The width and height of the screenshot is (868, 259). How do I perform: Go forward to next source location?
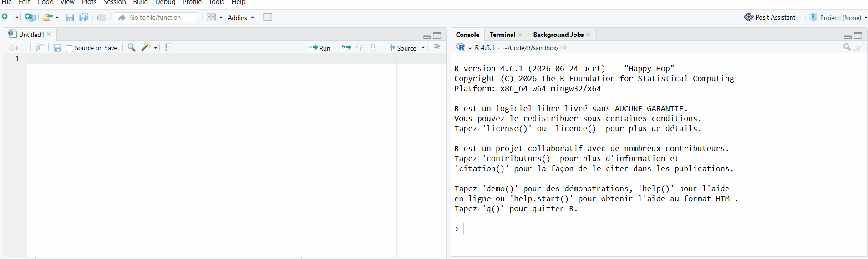click(x=22, y=48)
